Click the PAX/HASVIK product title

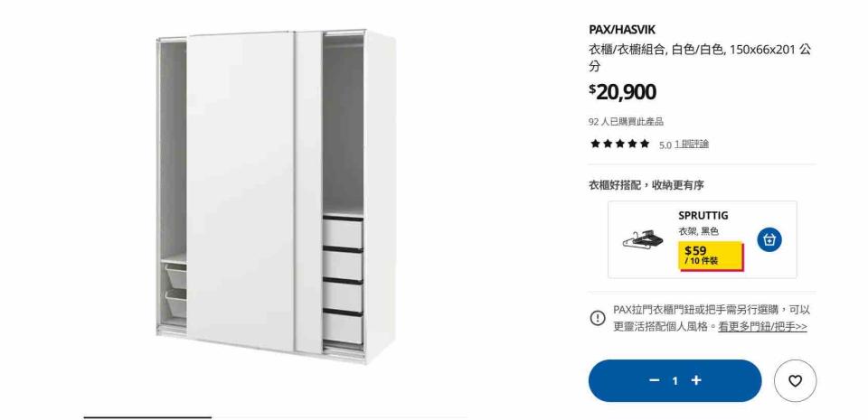622,30
